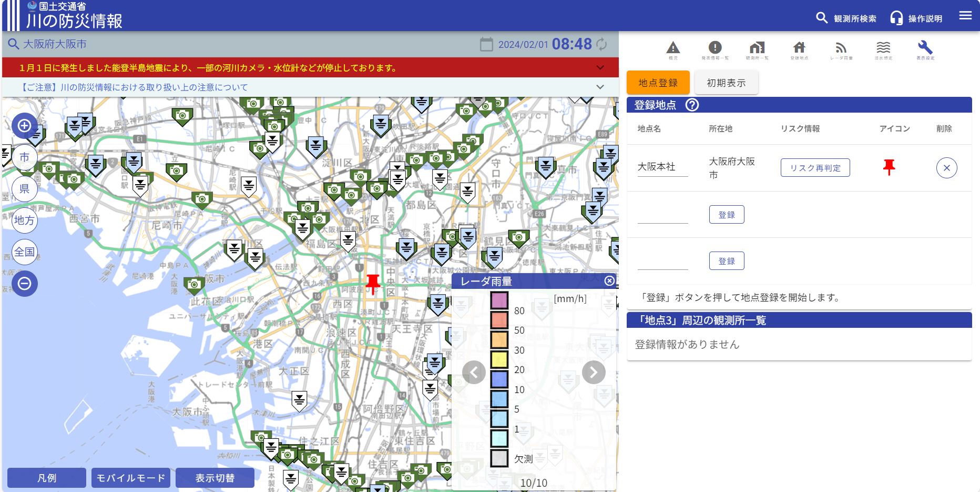
Task: Expand the red earthquake notice banner
Action: pyautogui.click(x=600, y=68)
